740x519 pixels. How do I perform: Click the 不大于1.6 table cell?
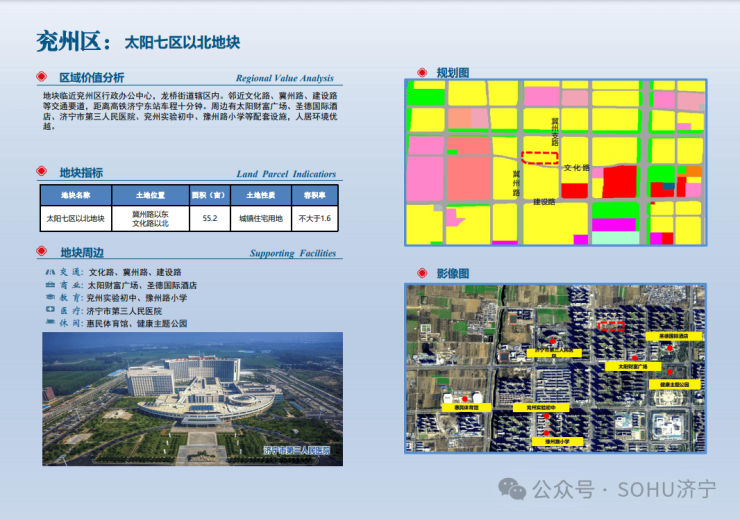click(x=315, y=218)
